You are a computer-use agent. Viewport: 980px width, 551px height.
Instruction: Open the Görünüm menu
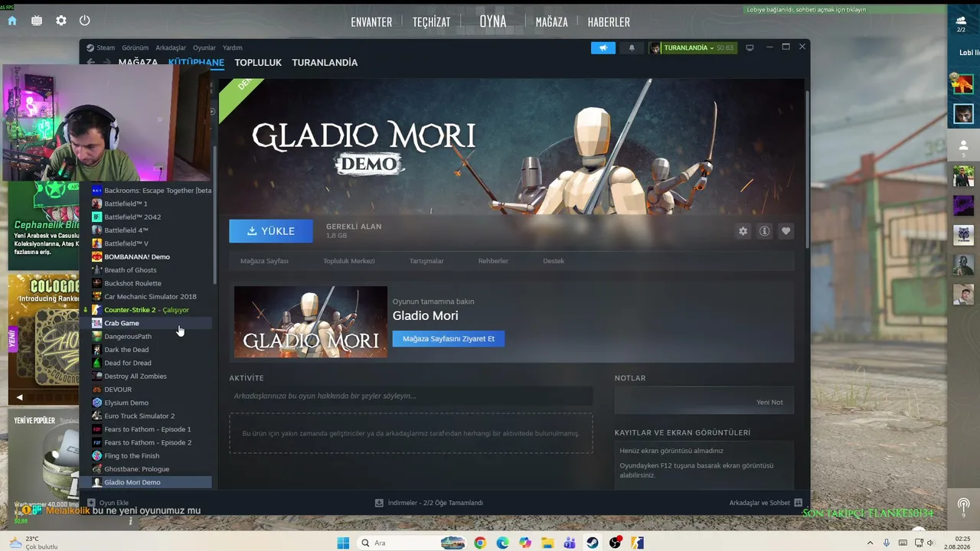pos(136,47)
